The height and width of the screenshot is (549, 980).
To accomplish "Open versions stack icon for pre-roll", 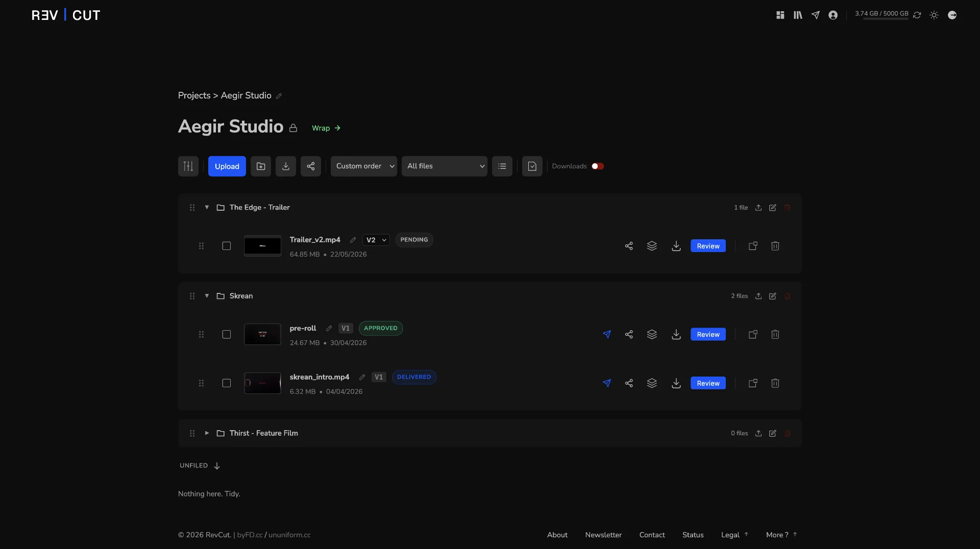I will point(652,335).
